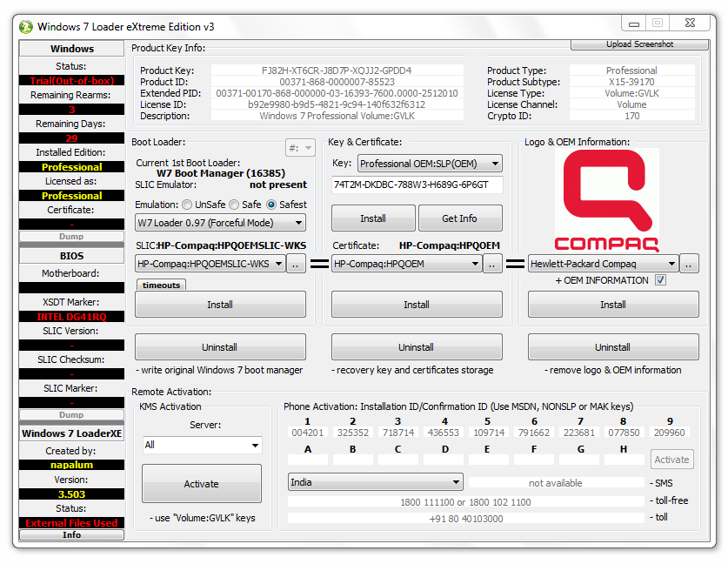
Task: Click the Installation ID block 004201
Action: pyautogui.click(x=308, y=433)
